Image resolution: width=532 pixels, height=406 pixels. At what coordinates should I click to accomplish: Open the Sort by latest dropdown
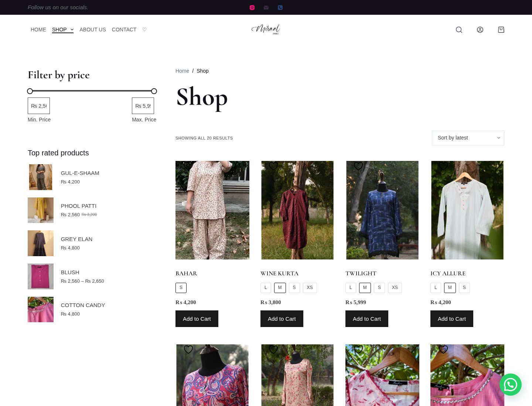[468, 138]
